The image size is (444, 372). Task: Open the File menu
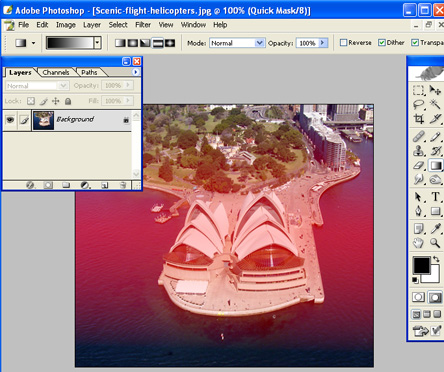click(23, 25)
